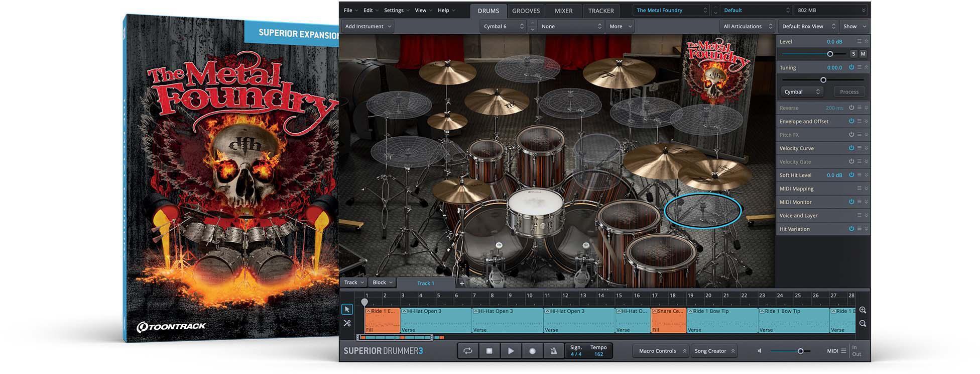Open Soft Hit Level menu icon
980x374 pixels.
(x=859, y=175)
